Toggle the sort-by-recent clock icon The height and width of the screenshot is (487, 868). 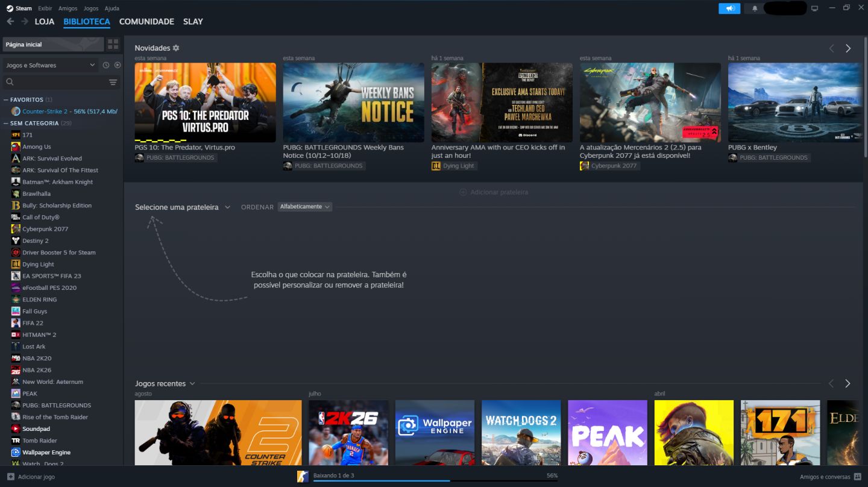point(106,65)
